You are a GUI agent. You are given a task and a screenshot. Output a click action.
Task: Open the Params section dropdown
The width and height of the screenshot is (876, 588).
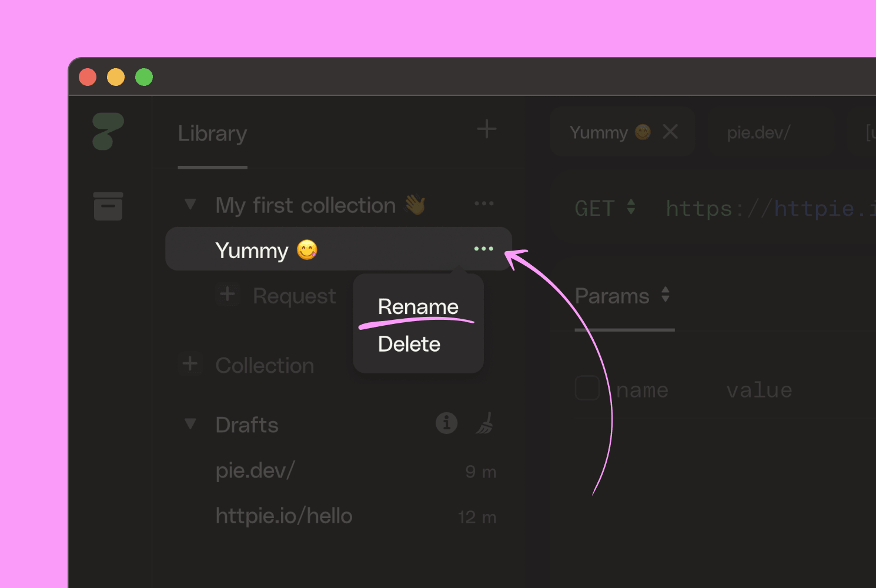623,296
